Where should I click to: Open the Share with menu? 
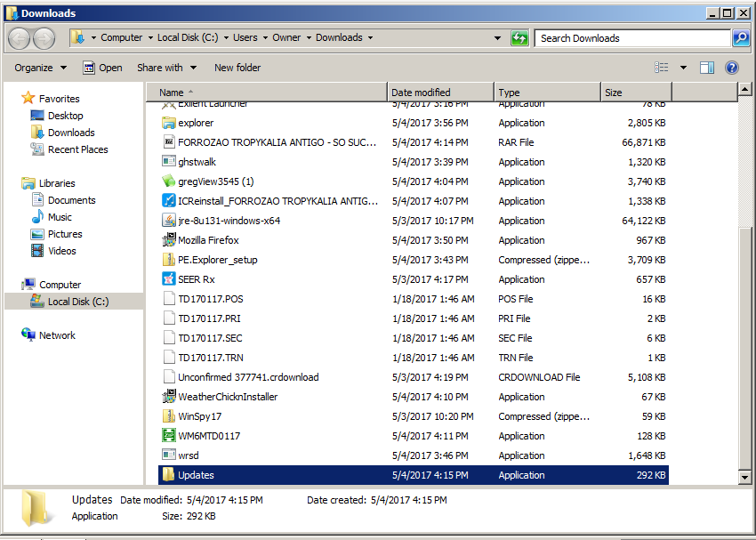166,68
